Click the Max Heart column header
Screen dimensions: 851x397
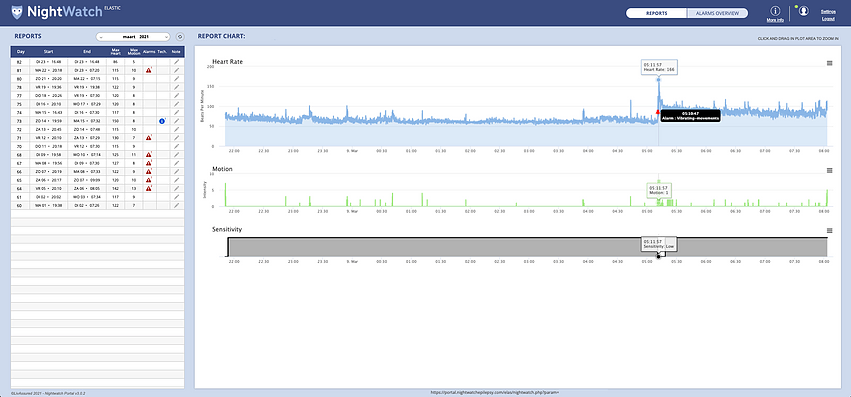tap(115, 52)
